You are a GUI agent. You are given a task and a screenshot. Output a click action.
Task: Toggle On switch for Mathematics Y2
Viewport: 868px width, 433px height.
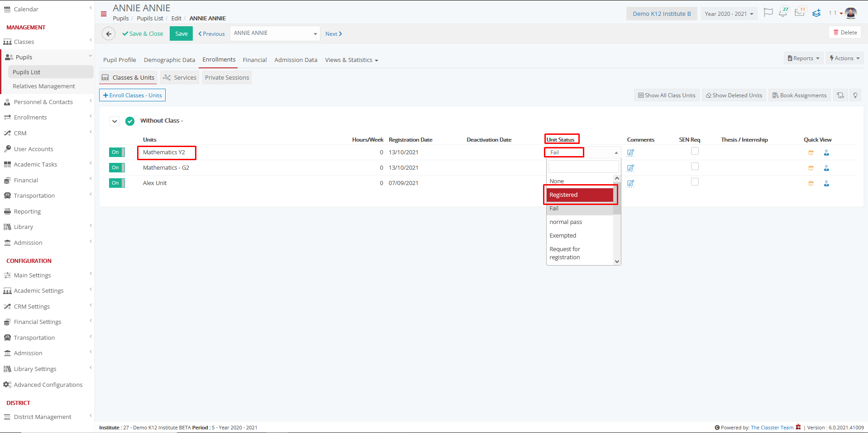[x=117, y=152]
